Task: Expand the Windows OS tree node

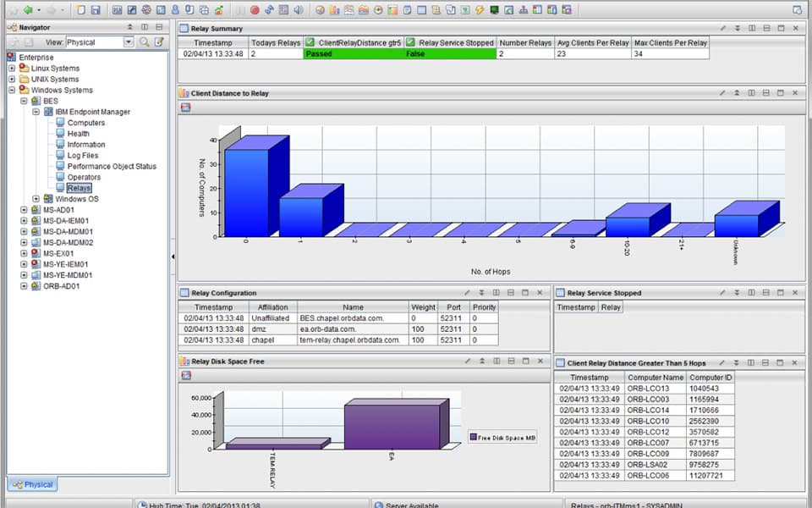Action: pyautogui.click(x=36, y=198)
